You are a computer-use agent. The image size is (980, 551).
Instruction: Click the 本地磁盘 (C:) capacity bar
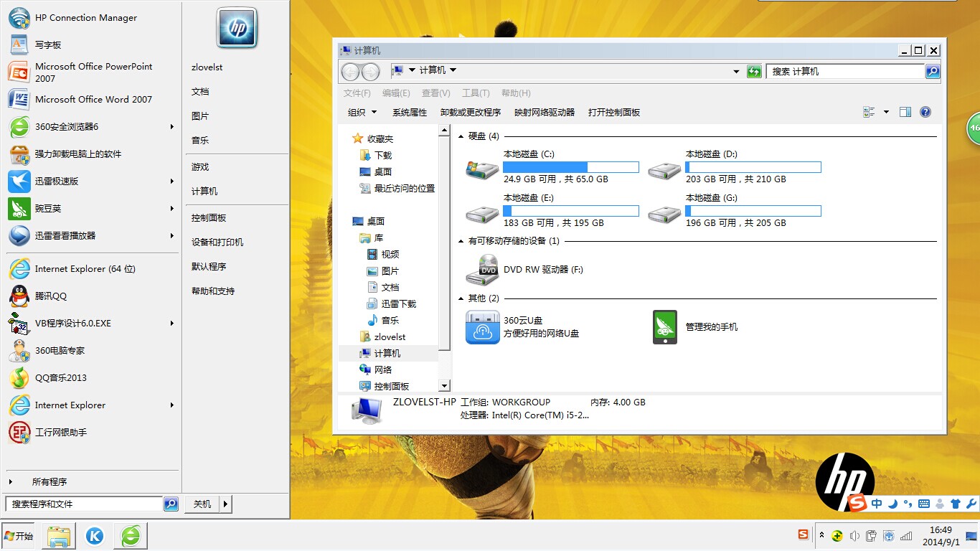(x=570, y=166)
